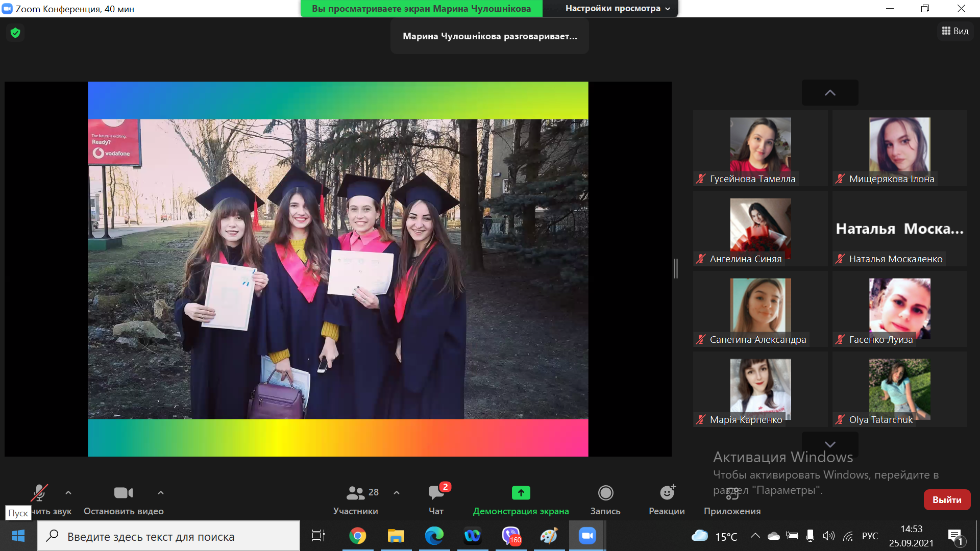Open the chat with 2 unread messages

click(x=436, y=500)
